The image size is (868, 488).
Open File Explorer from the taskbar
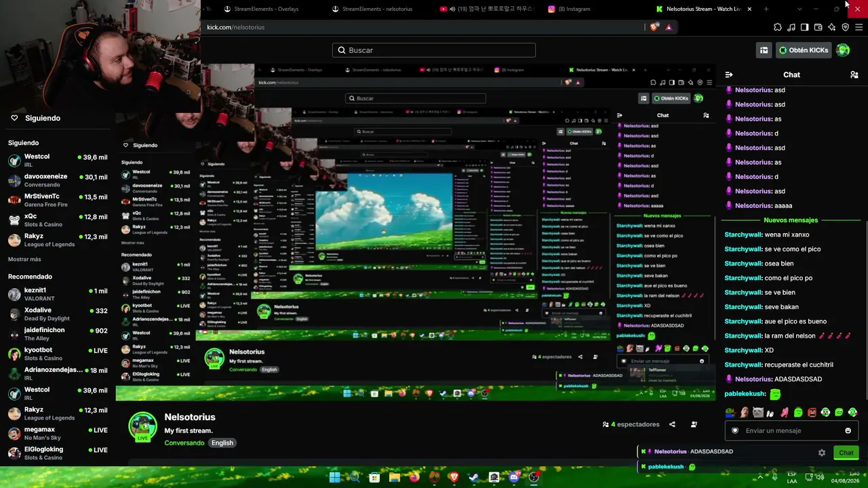pos(394,477)
